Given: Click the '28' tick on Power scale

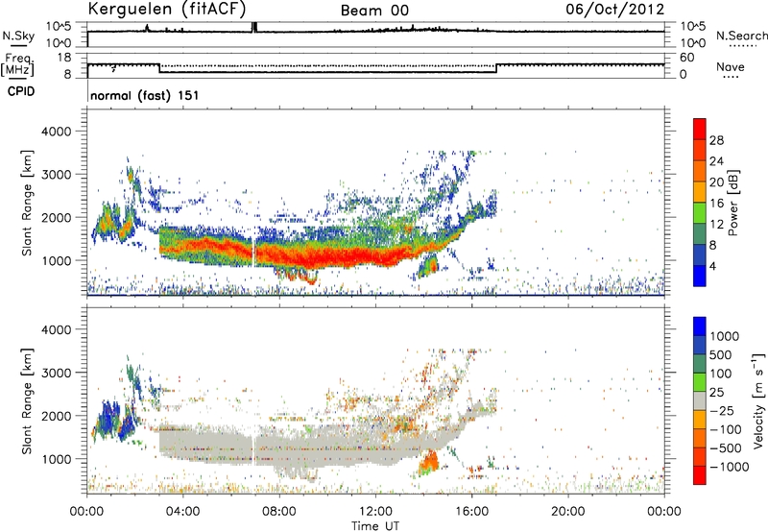Looking at the screenshot, I should click(716, 140).
